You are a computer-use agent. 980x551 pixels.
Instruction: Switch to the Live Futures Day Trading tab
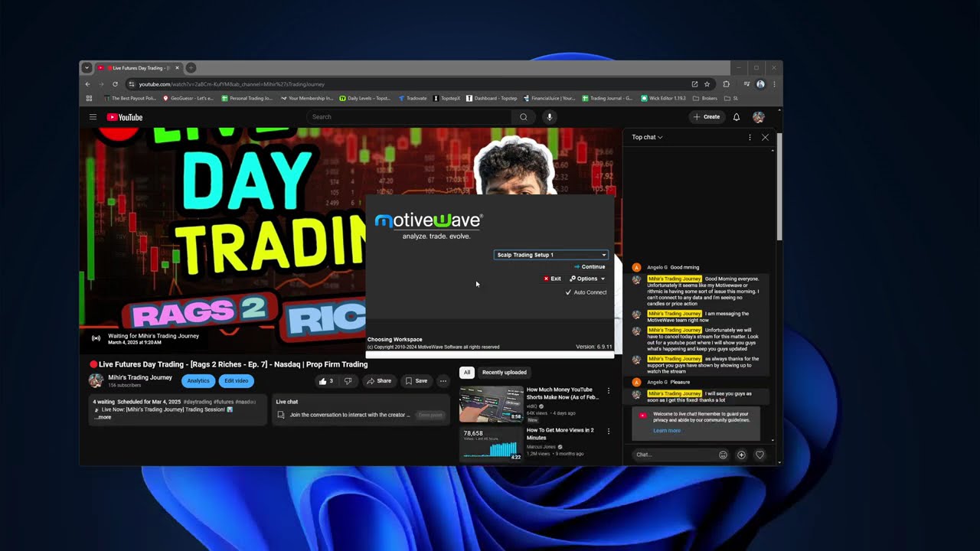point(139,68)
